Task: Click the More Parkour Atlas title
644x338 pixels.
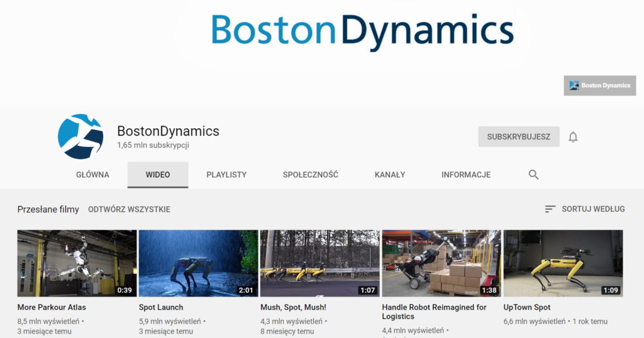Action: (x=52, y=307)
